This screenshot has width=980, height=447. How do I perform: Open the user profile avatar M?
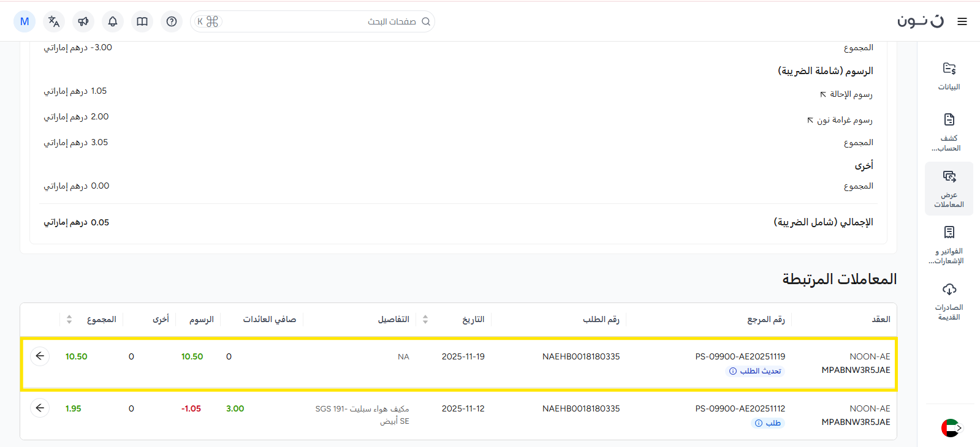click(x=25, y=21)
